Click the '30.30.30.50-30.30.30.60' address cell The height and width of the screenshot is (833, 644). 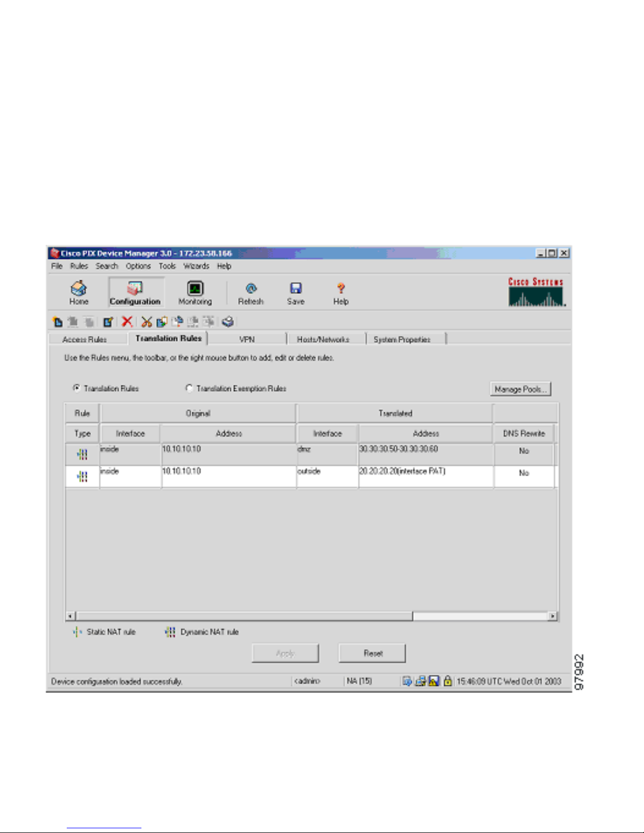pyautogui.click(x=426, y=455)
